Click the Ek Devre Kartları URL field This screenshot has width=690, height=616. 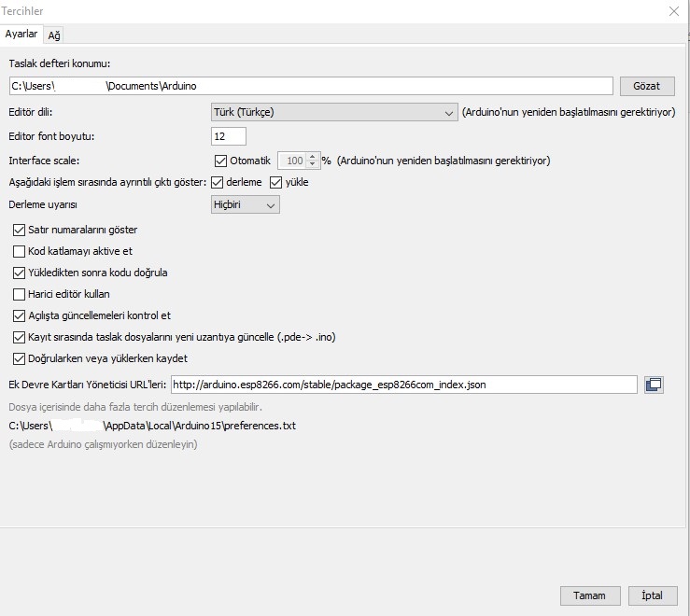click(403, 385)
